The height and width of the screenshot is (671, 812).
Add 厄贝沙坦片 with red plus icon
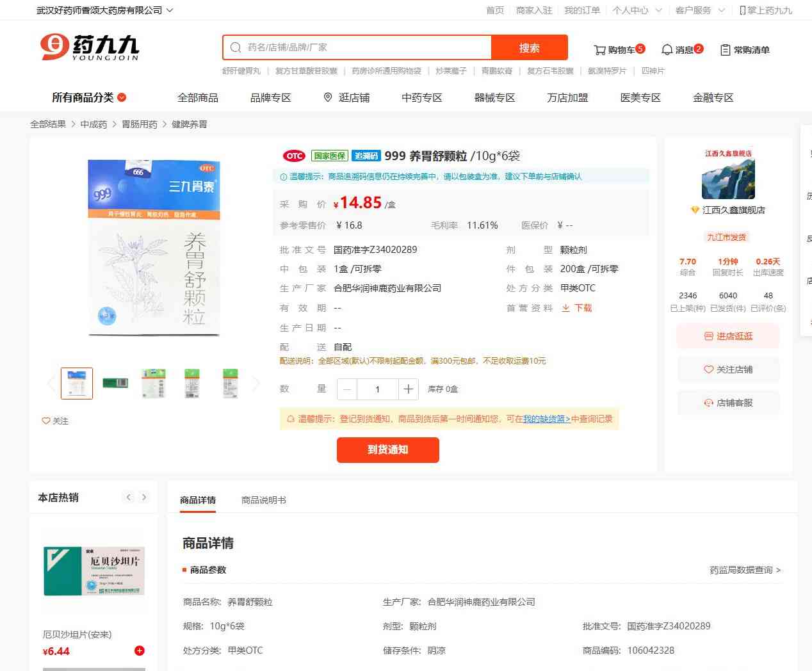pyautogui.click(x=139, y=651)
